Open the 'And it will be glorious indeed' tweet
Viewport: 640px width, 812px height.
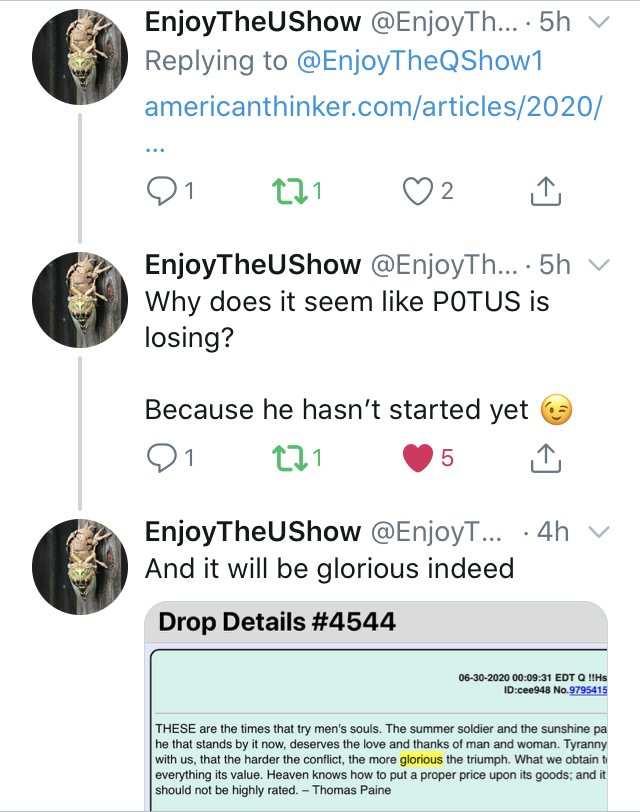point(329,569)
